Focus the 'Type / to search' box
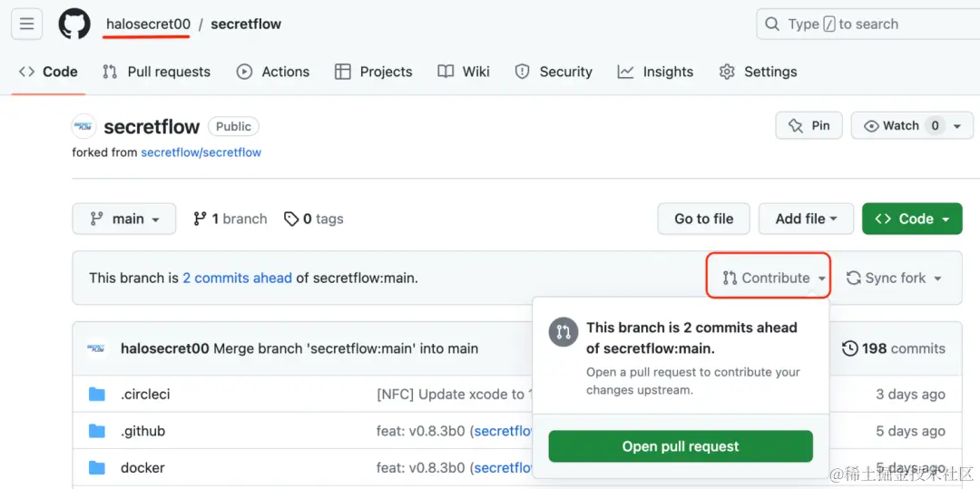Screen dimensions: 980x489 (x=867, y=24)
